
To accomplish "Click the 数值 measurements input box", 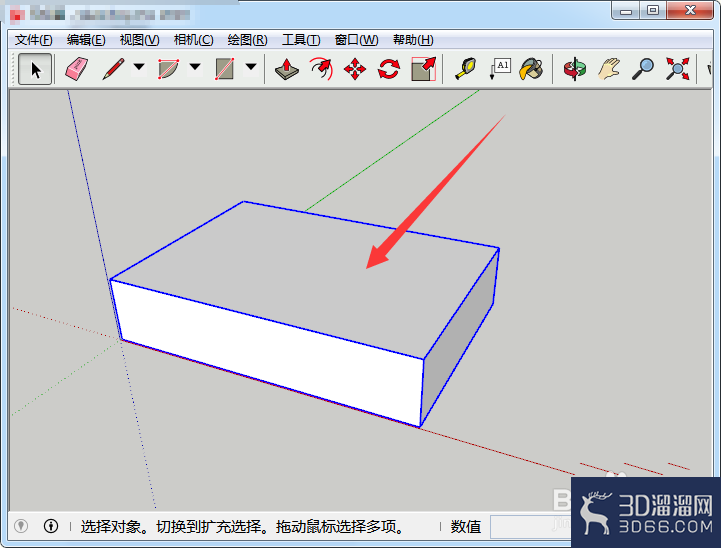I will point(530,526).
